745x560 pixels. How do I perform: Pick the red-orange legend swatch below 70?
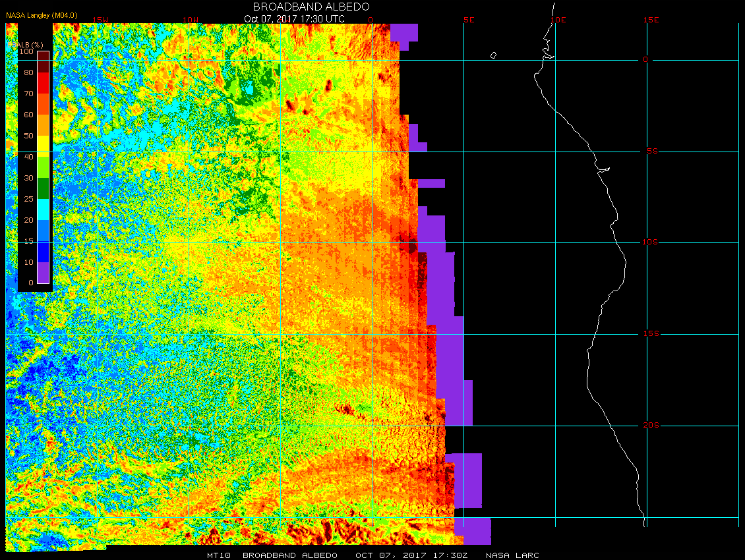(x=44, y=104)
